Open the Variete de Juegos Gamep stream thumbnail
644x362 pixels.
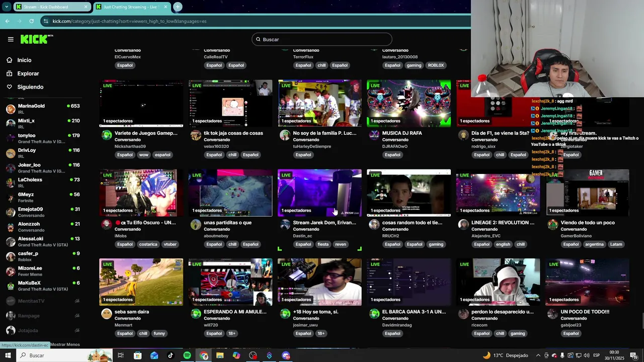(x=141, y=103)
